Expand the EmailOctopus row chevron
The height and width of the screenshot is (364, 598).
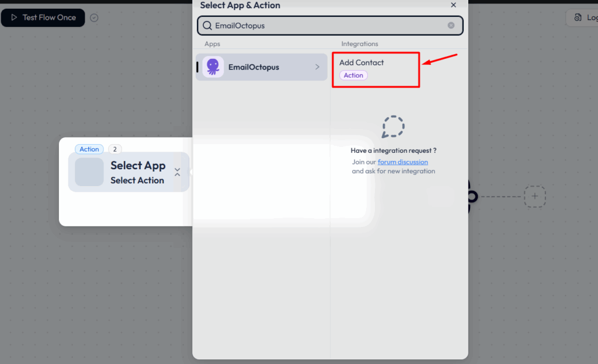(x=318, y=66)
